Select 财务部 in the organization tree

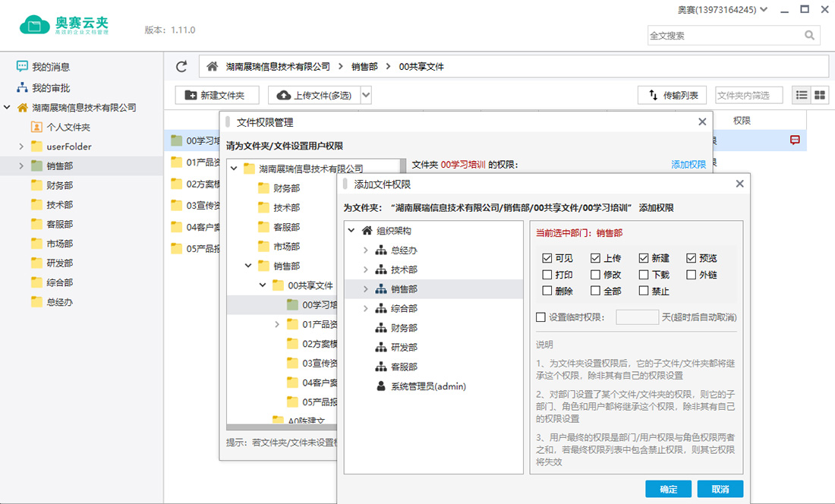pos(403,329)
